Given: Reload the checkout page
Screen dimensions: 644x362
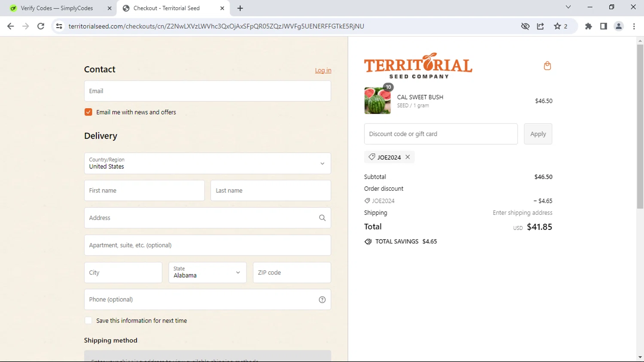Looking at the screenshot, I should (x=41, y=26).
